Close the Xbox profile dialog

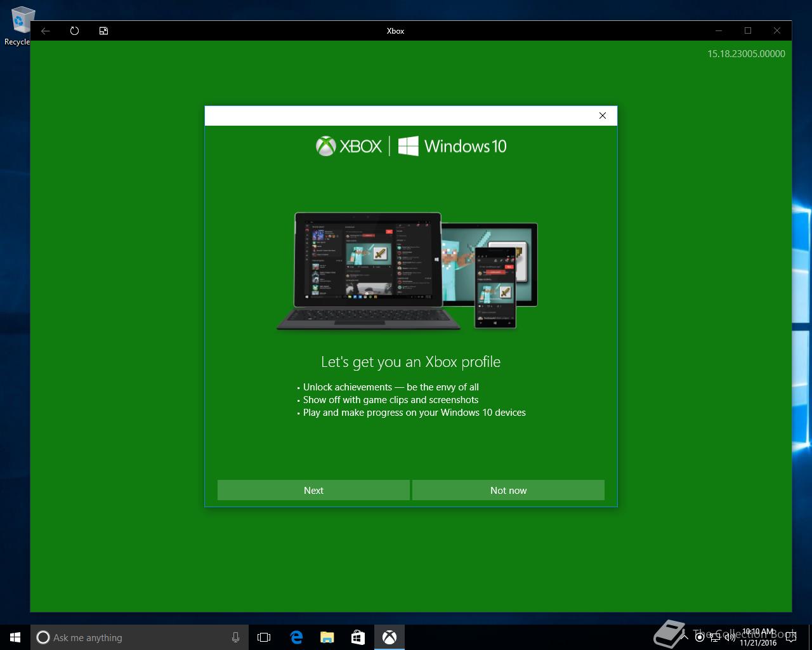click(603, 116)
